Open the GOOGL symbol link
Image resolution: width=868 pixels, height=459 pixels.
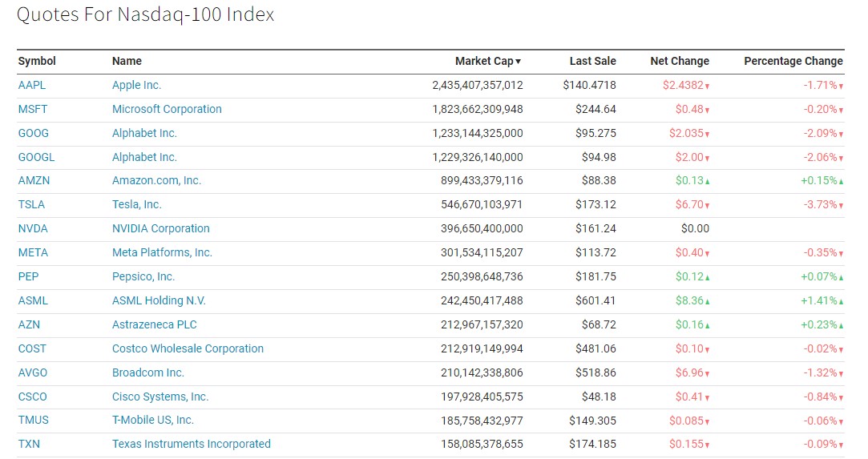pyautogui.click(x=36, y=157)
